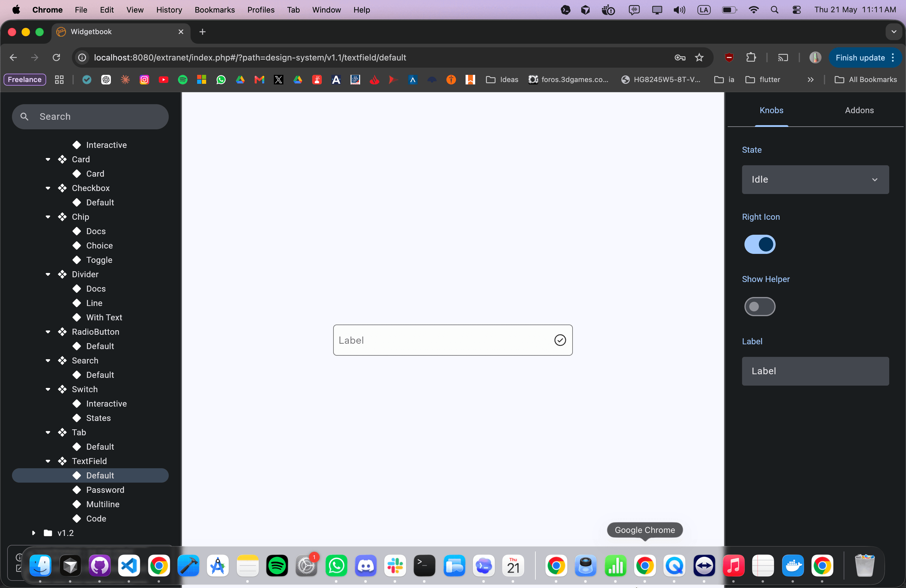Open the Spotify bookmark icon

click(183, 80)
